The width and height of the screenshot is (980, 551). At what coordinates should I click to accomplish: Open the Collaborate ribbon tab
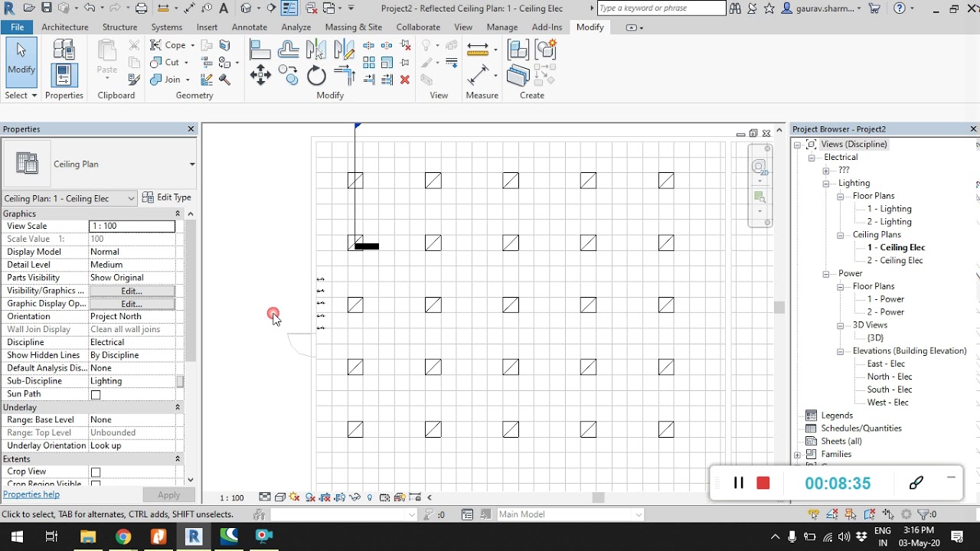pos(418,27)
